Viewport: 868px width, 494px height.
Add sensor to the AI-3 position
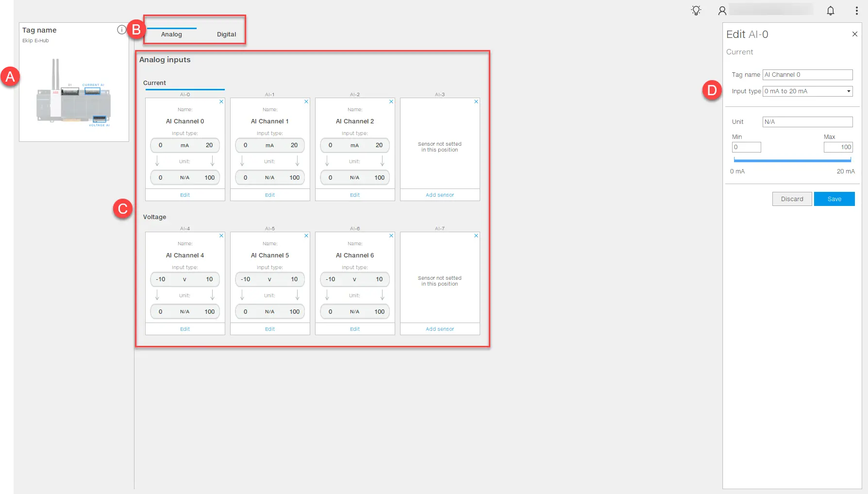tap(440, 195)
